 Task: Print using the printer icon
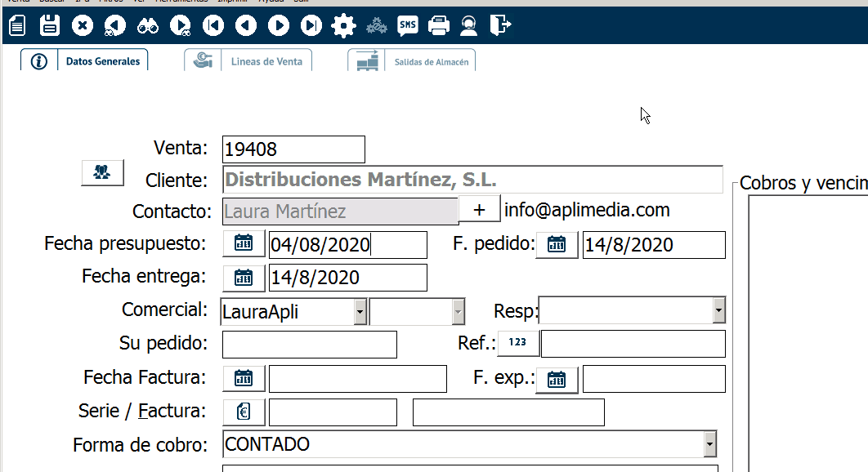click(439, 26)
